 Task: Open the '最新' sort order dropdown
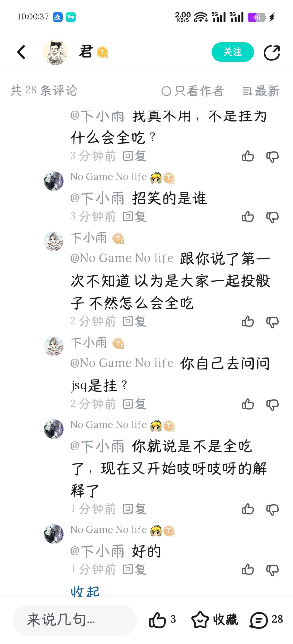[261, 91]
